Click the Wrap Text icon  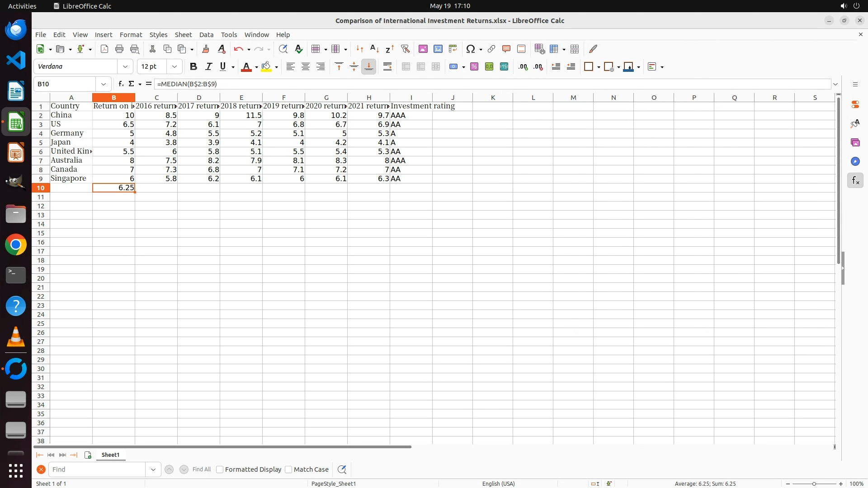coord(387,66)
